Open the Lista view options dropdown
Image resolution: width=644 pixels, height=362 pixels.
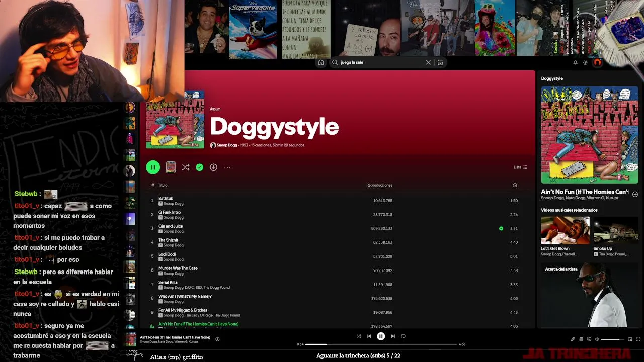(x=520, y=167)
